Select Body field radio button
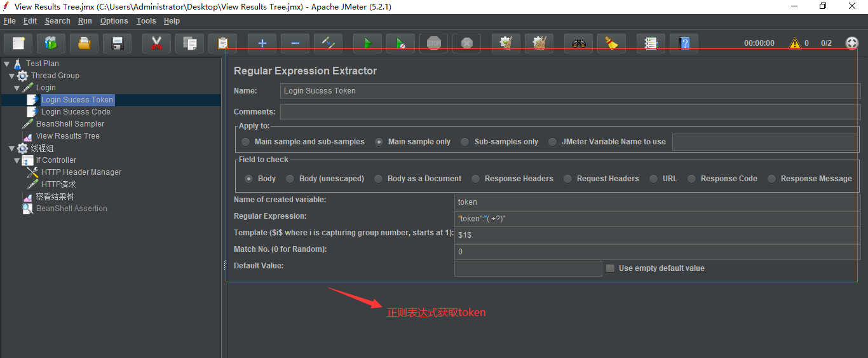 click(x=249, y=179)
